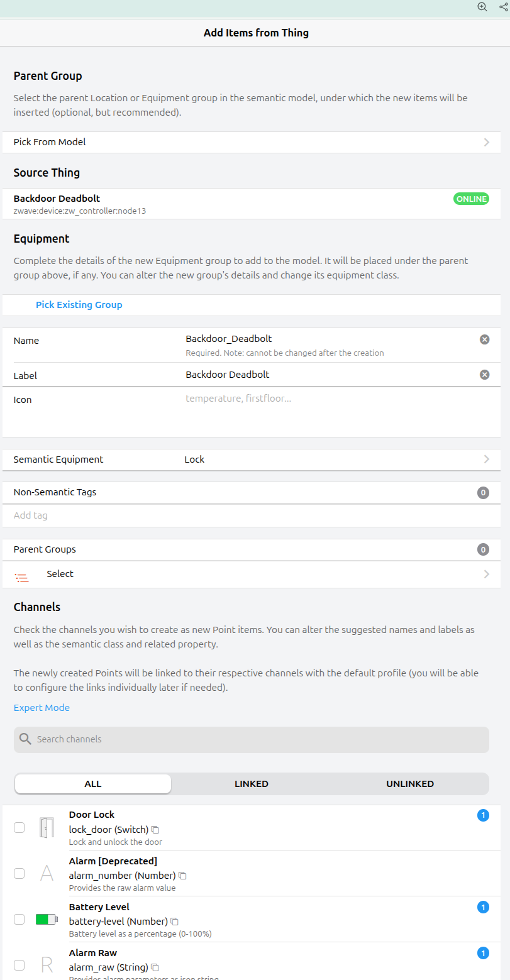Screen dimensions: 510x980
Task: Copy the lock_door channel ID
Action: tap(155, 830)
